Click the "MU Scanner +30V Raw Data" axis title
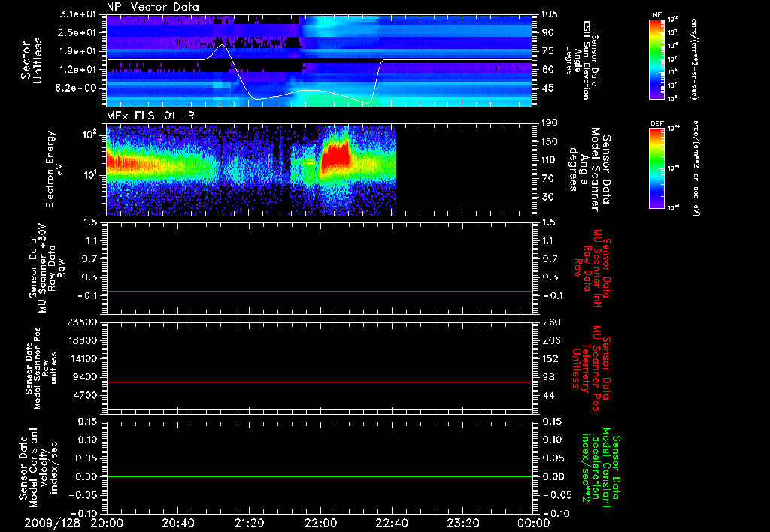Screen dimensions: 770x532 pos(47,268)
